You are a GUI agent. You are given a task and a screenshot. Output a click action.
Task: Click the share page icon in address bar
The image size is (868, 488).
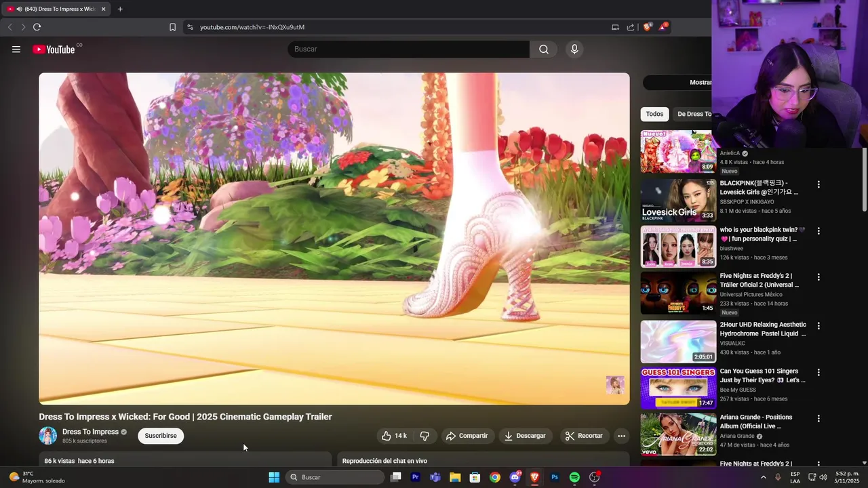(x=631, y=27)
